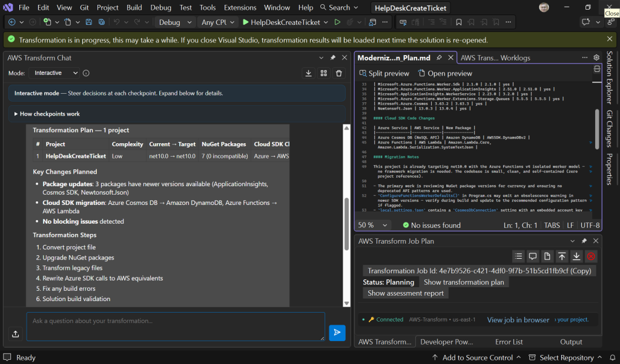Screen dimensions: 620x364
Task: Click the grid icon in AWS Transform Chat
Action: pos(324,73)
